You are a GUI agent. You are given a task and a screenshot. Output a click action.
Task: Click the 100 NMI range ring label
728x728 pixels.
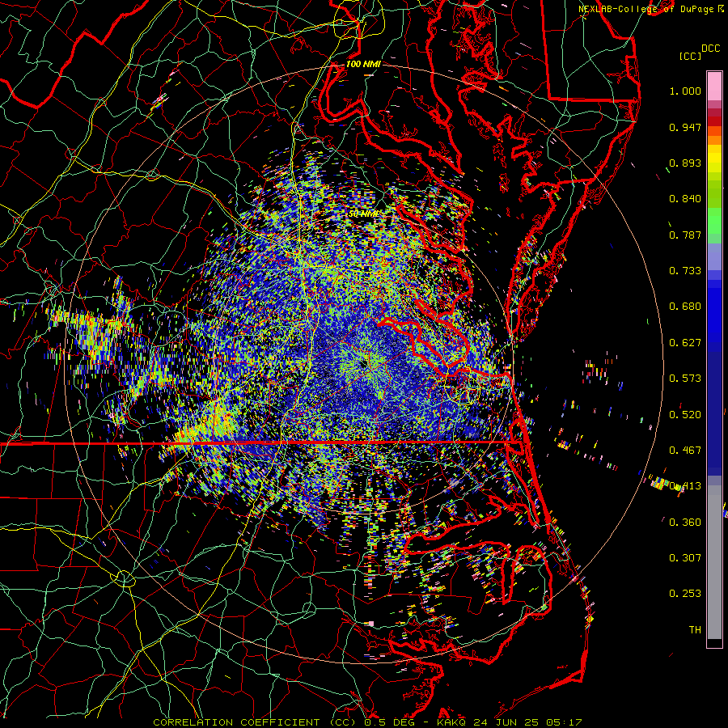[363, 64]
